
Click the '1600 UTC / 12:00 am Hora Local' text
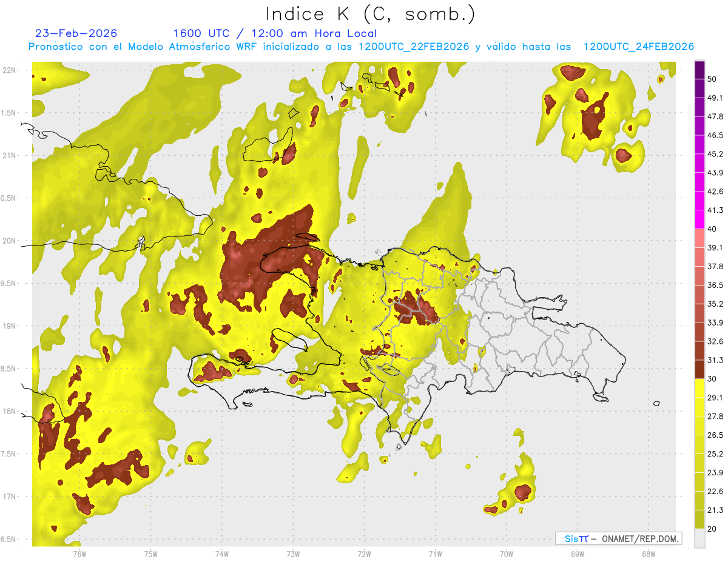coord(275,33)
